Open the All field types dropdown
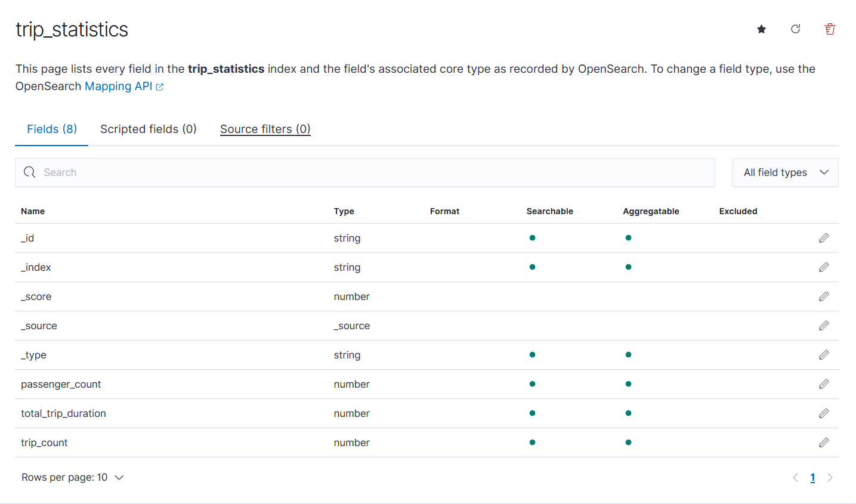The height and width of the screenshot is (504, 856). (x=785, y=172)
